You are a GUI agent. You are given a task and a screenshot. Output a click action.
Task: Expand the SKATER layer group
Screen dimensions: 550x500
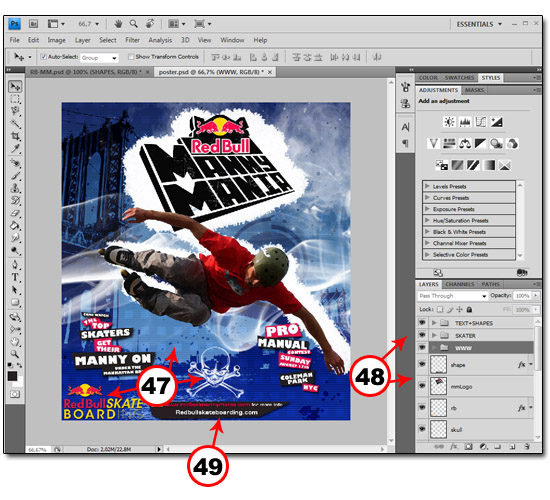pyautogui.click(x=434, y=335)
